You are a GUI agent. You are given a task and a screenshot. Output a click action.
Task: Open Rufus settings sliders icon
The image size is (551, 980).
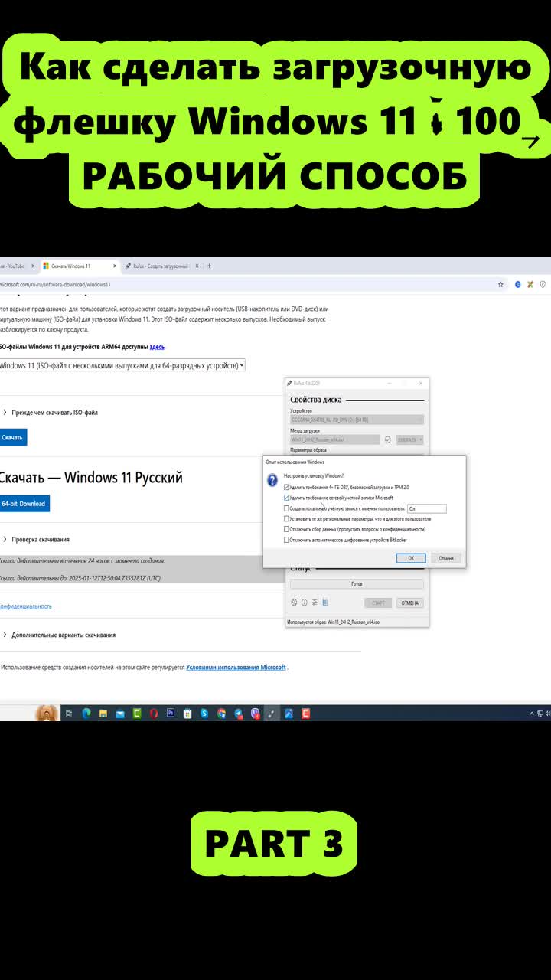pos(315,603)
